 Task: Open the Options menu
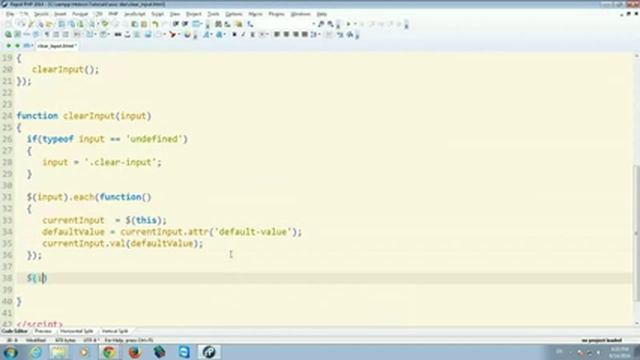(x=234, y=14)
